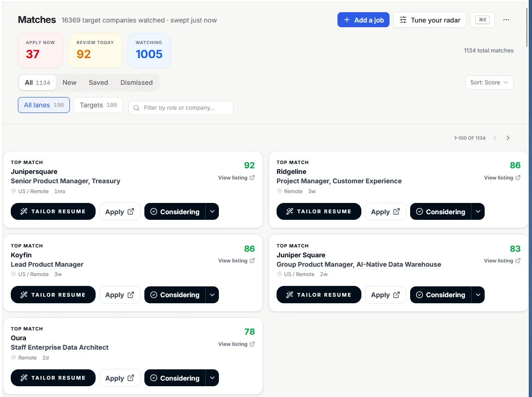Mark Juniper Square Data Warehouse job Considering
532x397 pixels.
(441, 294)
